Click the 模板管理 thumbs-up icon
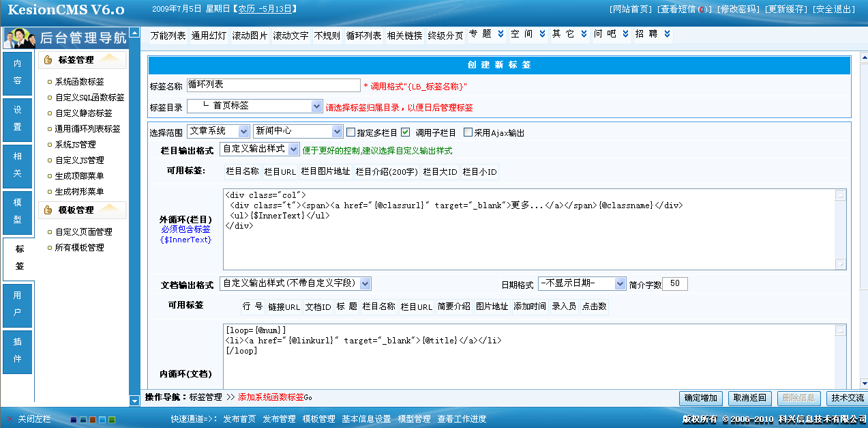Image resolution: width=868 pixels, height=428 pixels. point(48,210)
